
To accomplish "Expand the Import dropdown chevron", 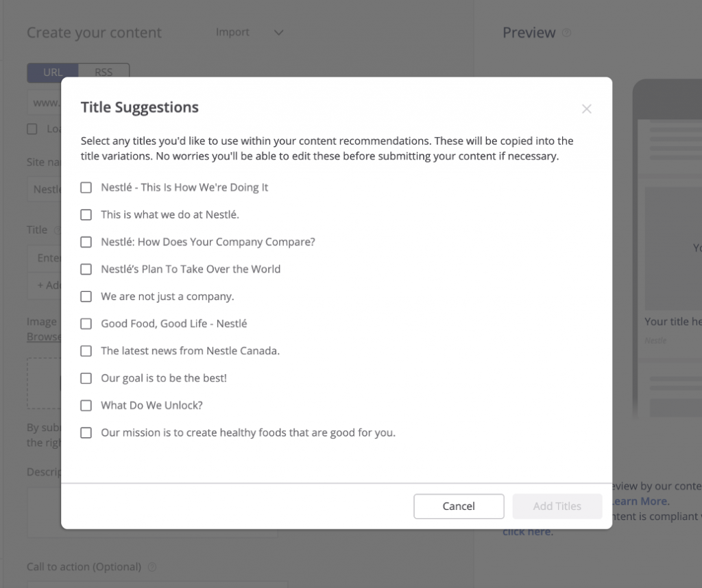I will click(x=278, y=32).
